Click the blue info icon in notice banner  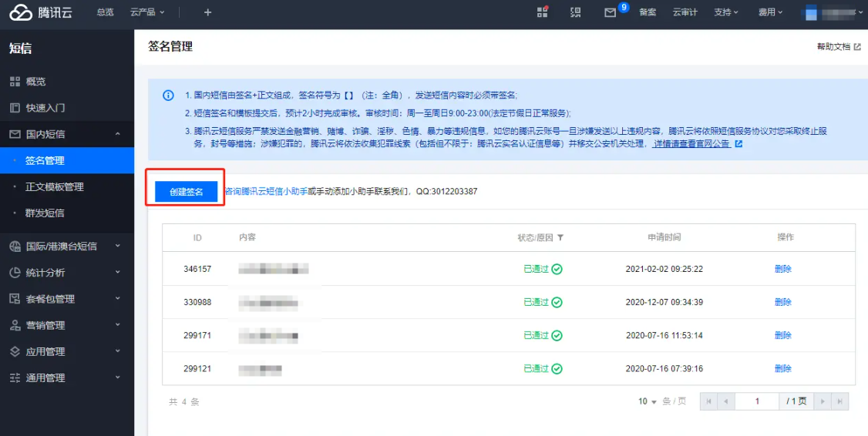(168, 96)
